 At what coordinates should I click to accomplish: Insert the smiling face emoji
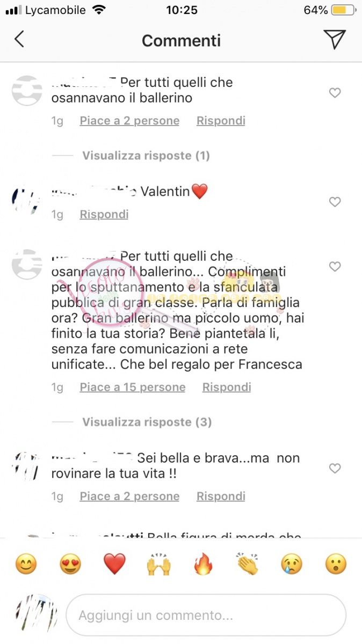[25, 565]
